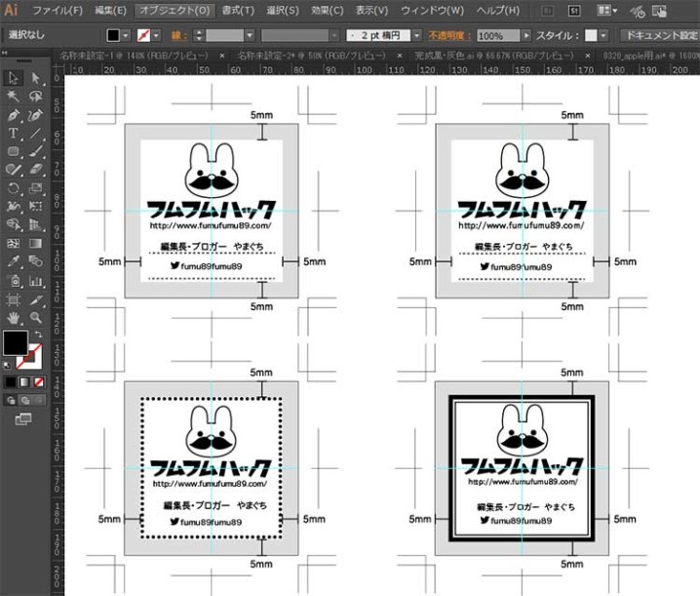Click the 不透明度 opacity link
This screenshot has width=700, height=596.
[449, 35]
